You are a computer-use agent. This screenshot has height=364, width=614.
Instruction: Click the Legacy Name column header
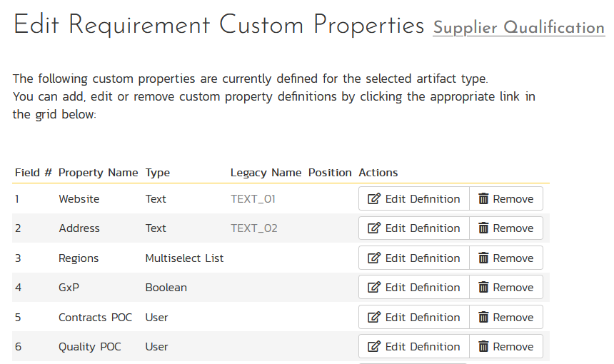pyautogui.click(x=266, y=173)
